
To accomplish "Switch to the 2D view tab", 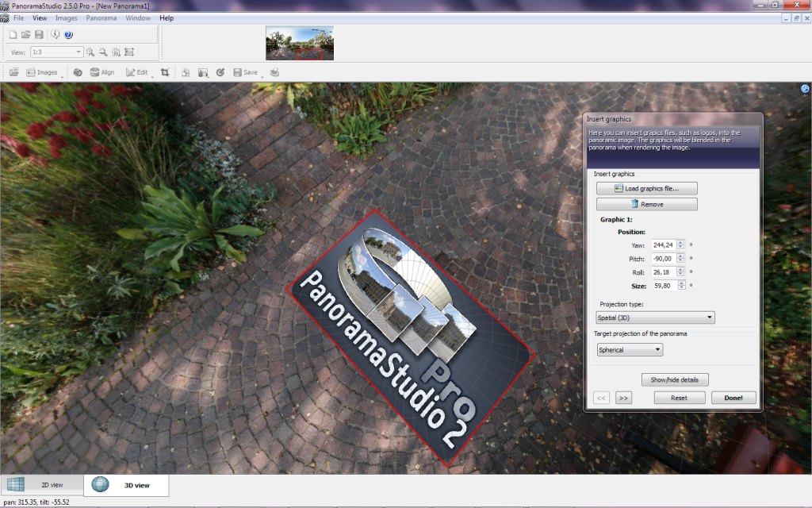I will click(42, 485).
